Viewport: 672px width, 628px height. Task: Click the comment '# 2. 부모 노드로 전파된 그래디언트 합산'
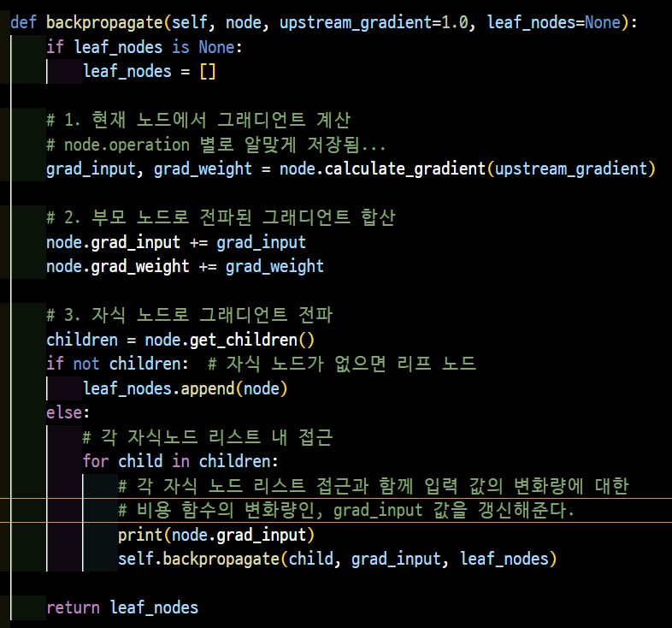pyautogui.click(x=221, y=217)
